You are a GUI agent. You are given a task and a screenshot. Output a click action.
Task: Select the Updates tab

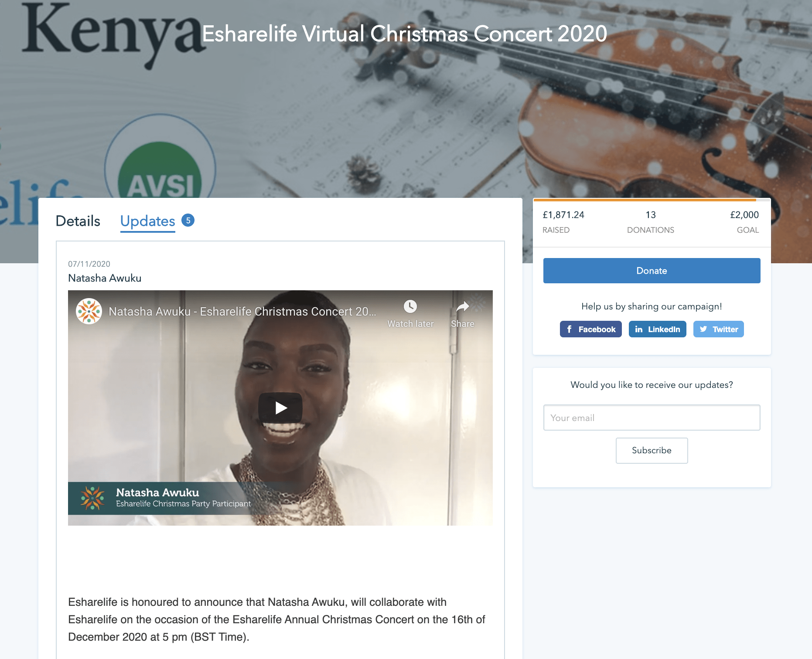coord(148,221)
